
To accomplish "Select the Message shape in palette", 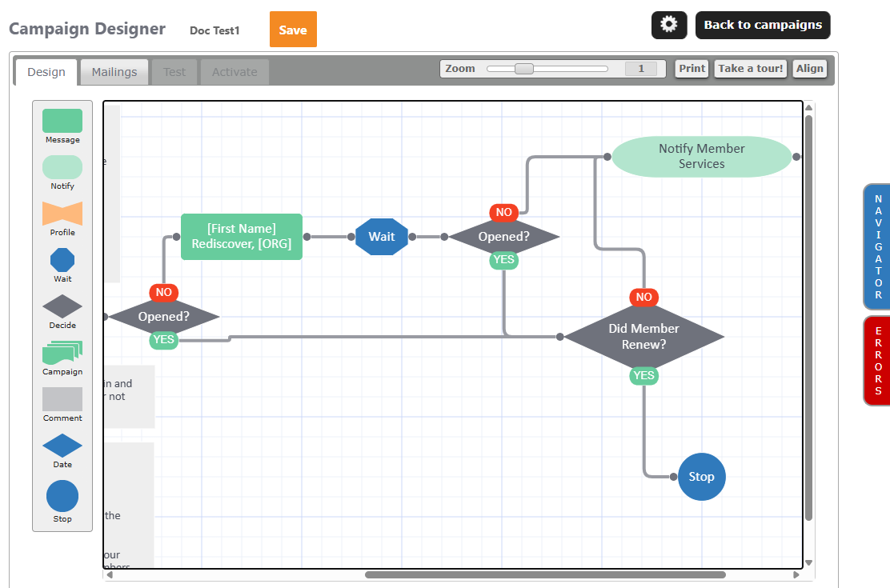I will click(x=62, y=121).
